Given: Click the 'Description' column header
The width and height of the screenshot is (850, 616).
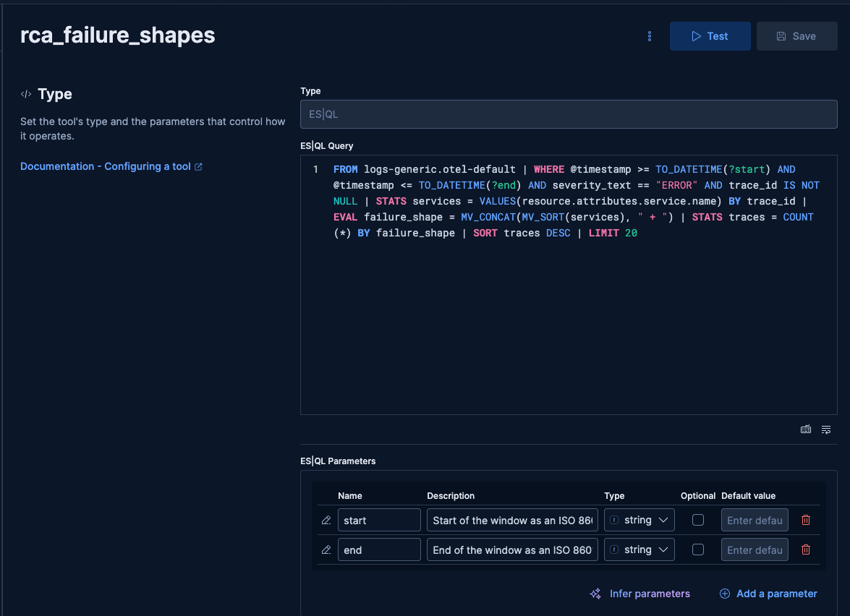Looking at the screenshot, I should tap(451, 496).
